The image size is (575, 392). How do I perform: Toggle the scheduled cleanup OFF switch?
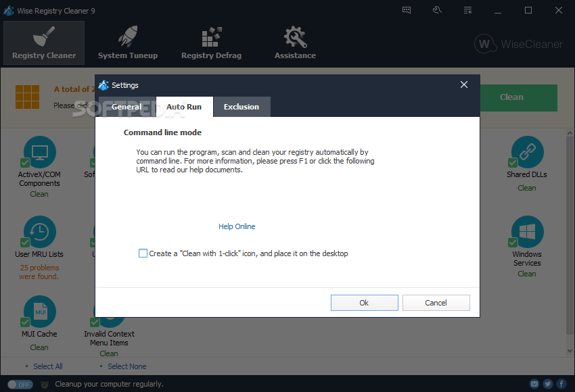tap(20, 385)
